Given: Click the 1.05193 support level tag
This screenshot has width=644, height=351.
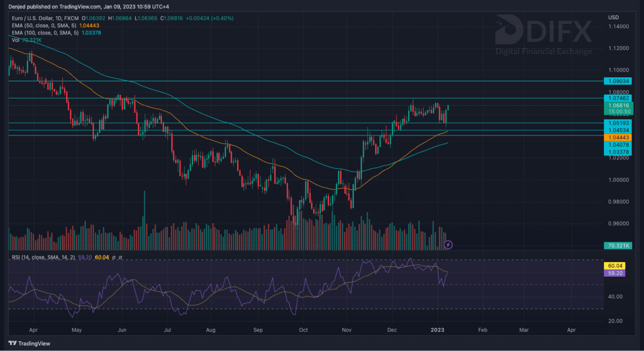Looking at the screenshot, I should (618, 123).
